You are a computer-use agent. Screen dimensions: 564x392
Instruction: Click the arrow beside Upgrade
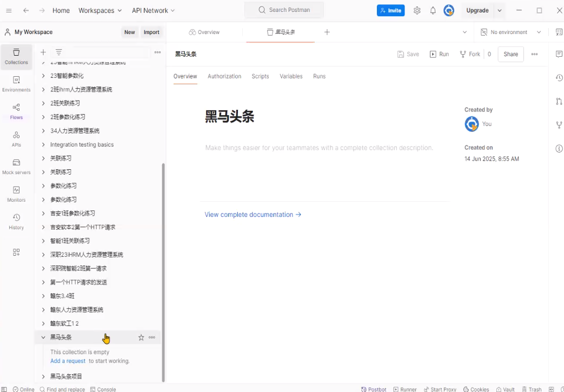(x=500, y=10)
